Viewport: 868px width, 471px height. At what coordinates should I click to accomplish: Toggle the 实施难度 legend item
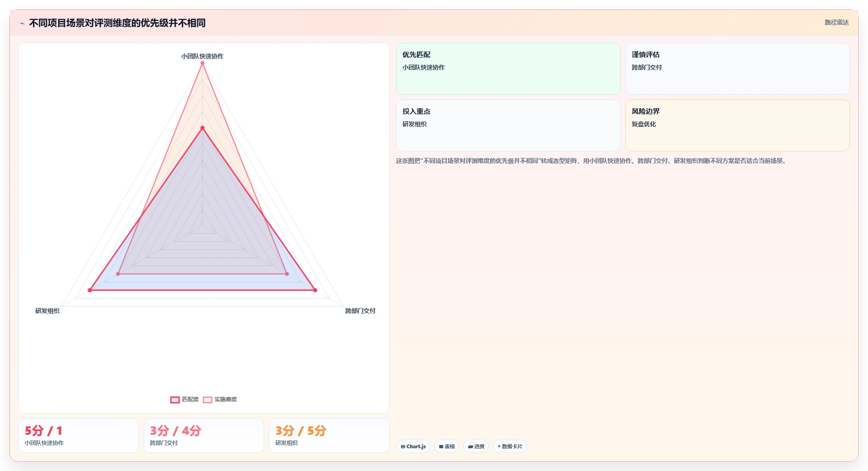pos(220,399)
